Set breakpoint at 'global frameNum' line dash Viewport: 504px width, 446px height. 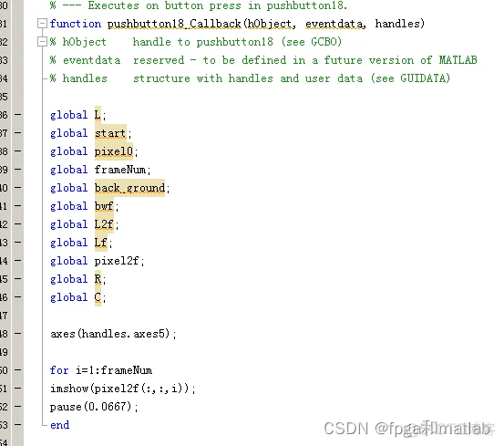coord(18,170)
